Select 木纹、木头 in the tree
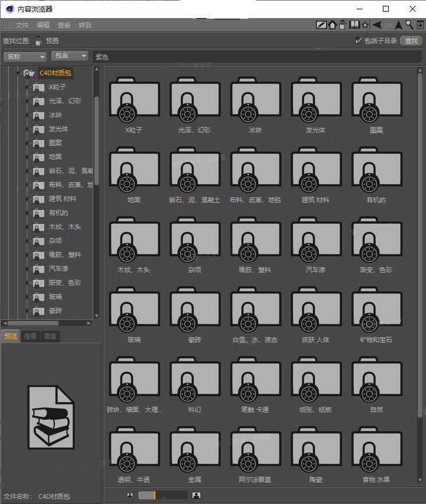 (x=65, y=227)
